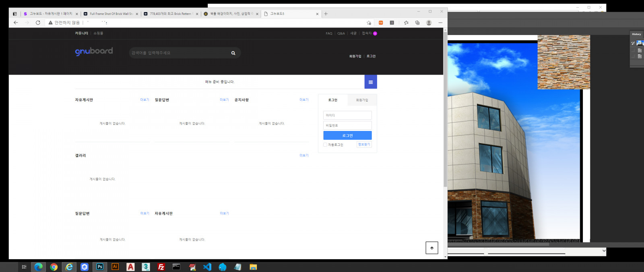The width and height of the screenshot is (644, 272).
Task: Reload the page with the refresh icon
Action: click(38, 23)
